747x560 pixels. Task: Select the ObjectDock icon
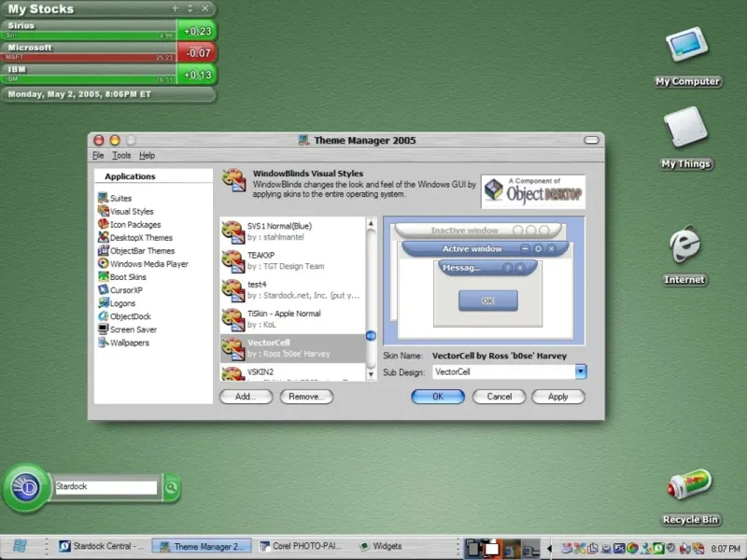click(103, 315)
